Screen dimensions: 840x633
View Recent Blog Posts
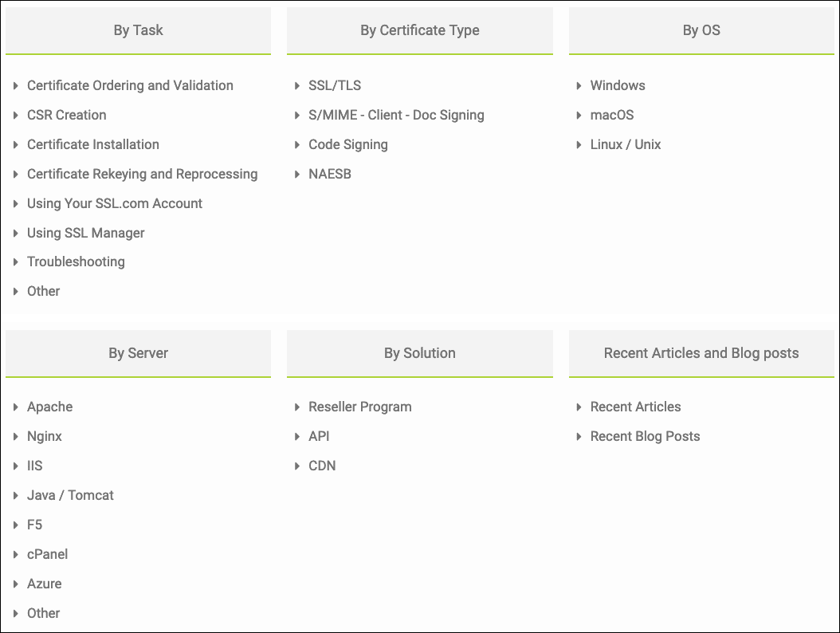tap(645, 436)
